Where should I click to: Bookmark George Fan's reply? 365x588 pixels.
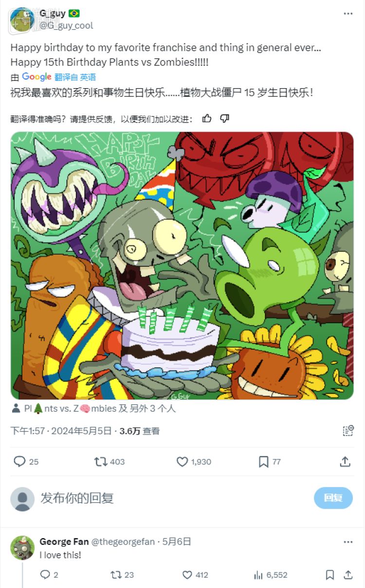[x=329, y=575]
